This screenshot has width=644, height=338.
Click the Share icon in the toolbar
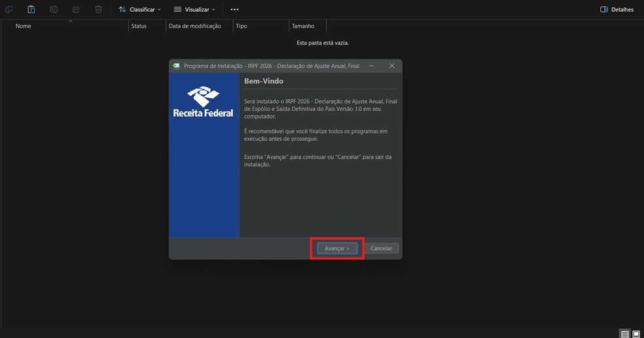pos(76,10)
